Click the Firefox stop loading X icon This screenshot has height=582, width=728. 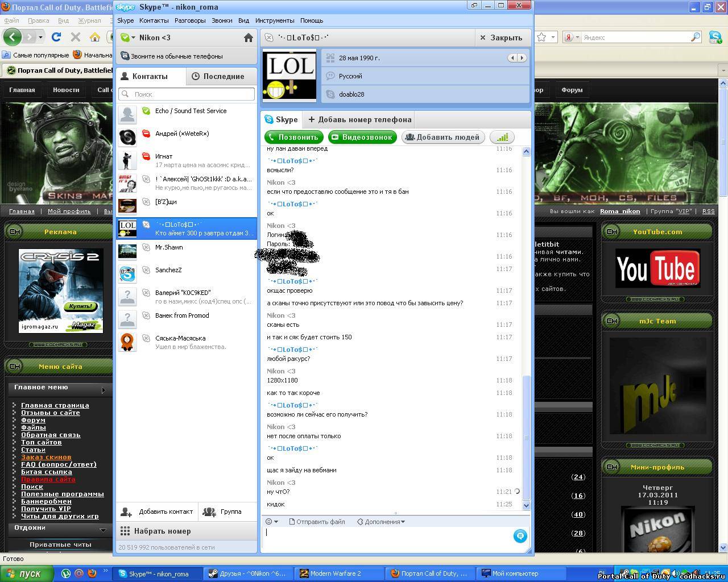(75, 37)
